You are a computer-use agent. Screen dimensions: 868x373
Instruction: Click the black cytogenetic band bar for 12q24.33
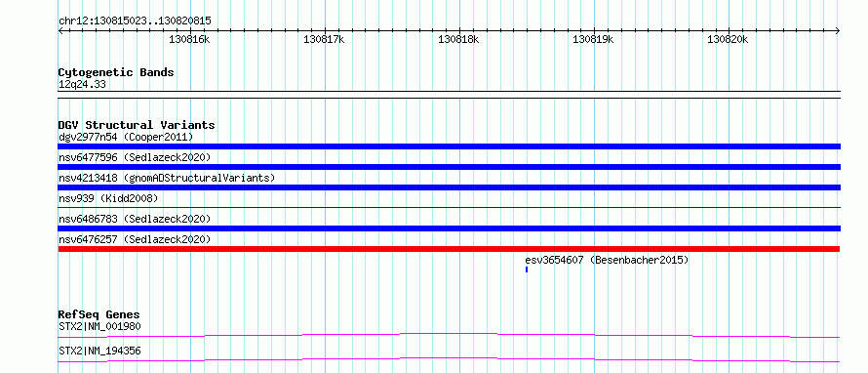pos(449,94)
